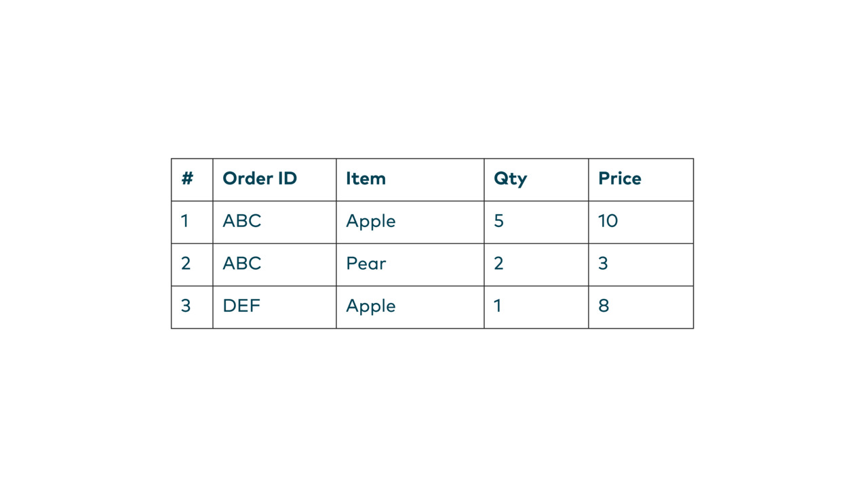Screen dimensions: 868x488
Task: Select the Qty cell in Pear row
Action: [x=536, y=264]
